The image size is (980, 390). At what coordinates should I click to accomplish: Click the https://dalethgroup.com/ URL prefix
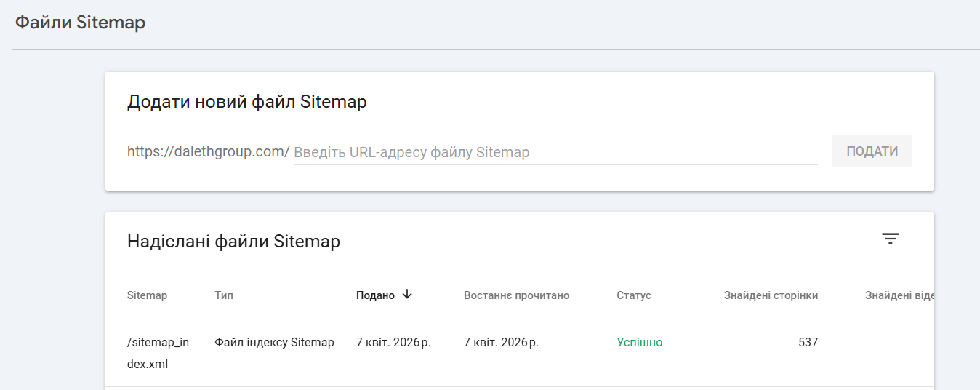pyautogui.click(x=208, y=151)
